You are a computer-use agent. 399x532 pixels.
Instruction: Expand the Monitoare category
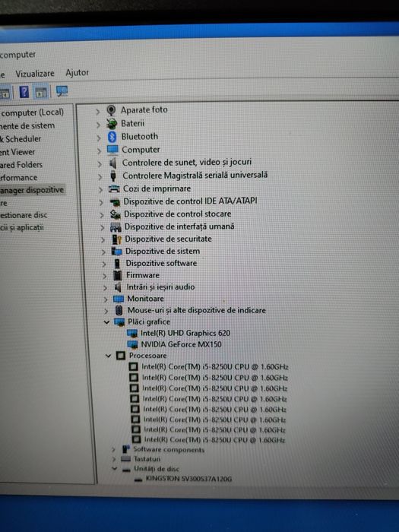pos(106,299)
